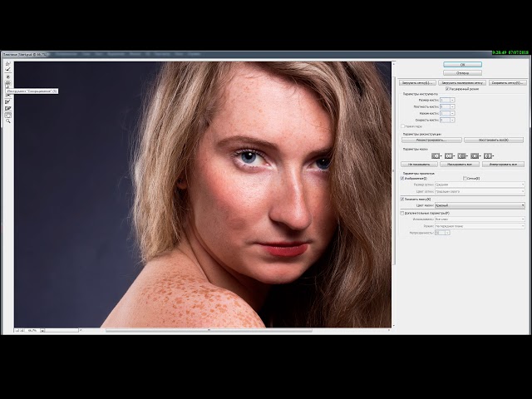532x399 pixels.
Task: Select the Reconstruct tool in Liquify toolbar
Action: click(7, 69)
